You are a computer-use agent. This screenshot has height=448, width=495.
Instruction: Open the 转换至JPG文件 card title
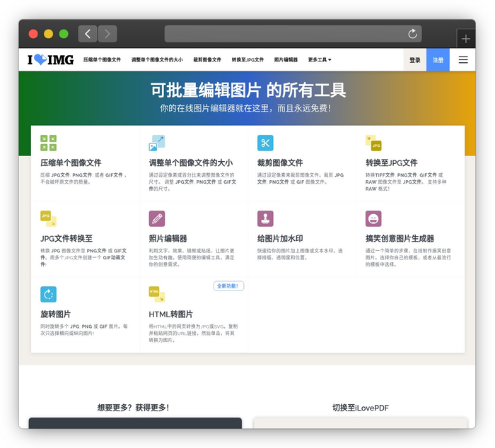tap(392, 163)
